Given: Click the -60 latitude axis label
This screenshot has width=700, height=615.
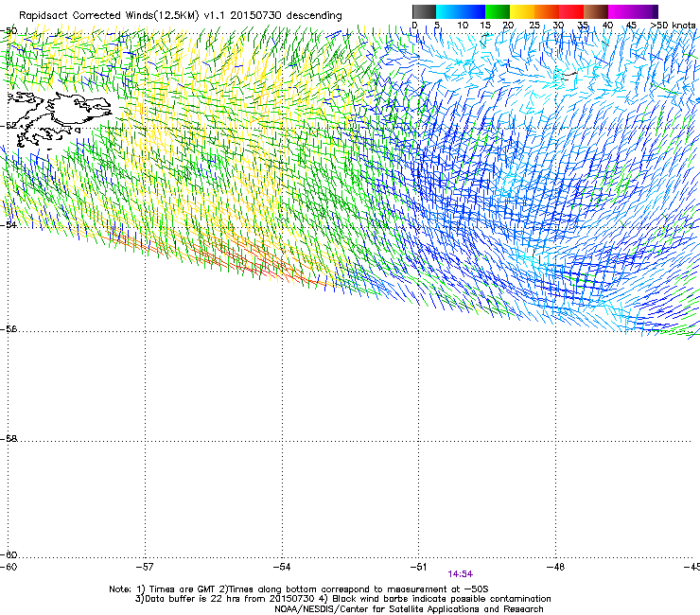Looking at the screenshot, I should click(x=9, y=554).
